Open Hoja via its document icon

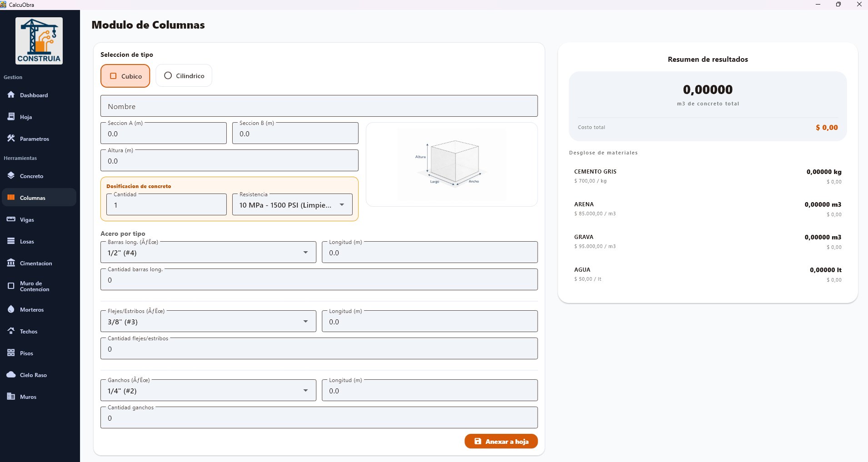click(x=11, y=117)
